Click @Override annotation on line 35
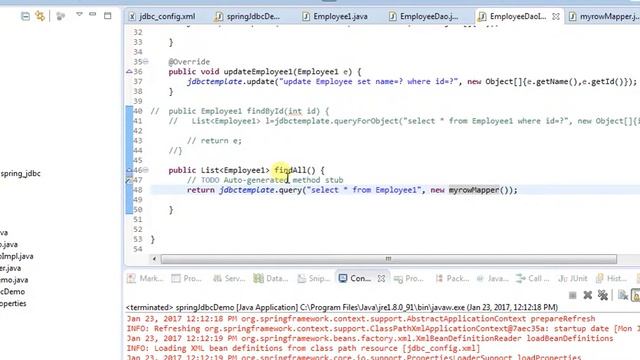Image resolution: width=640 pixels, height=360 pixels. (x=189, y=62)
